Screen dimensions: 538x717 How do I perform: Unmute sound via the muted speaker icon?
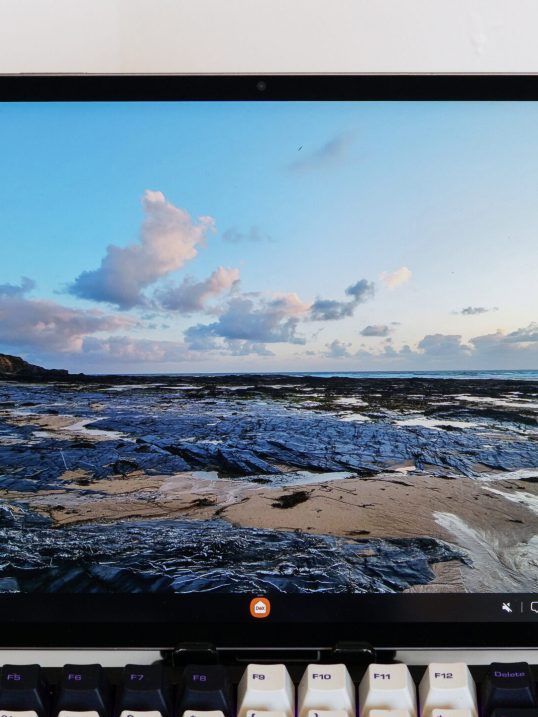tap(507, 608)
